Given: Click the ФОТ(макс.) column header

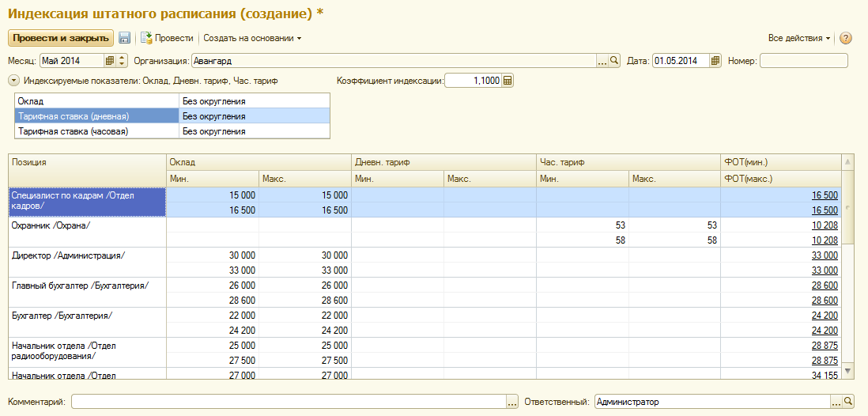Looking at the screenshot, I should tap(780, 179).
